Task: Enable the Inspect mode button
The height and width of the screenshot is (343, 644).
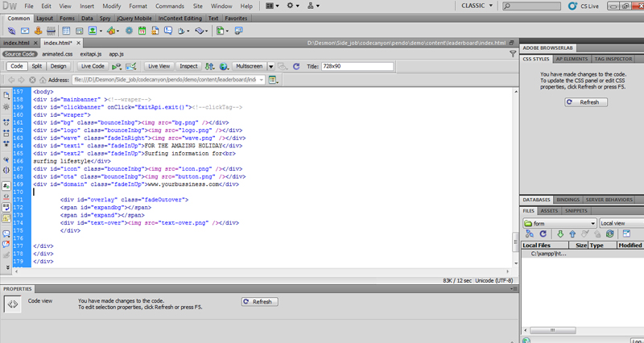Action: [189, 66]
